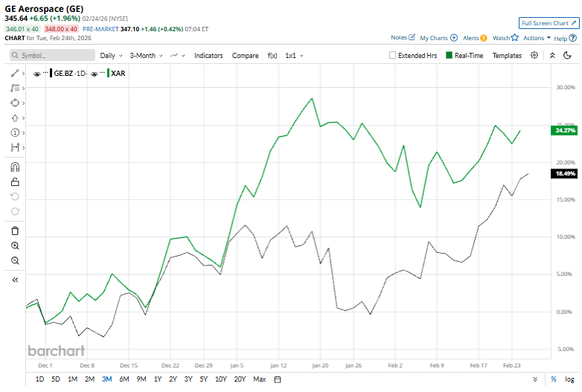
Task: Select the measure range tool
Action: (x=15, y=147)
